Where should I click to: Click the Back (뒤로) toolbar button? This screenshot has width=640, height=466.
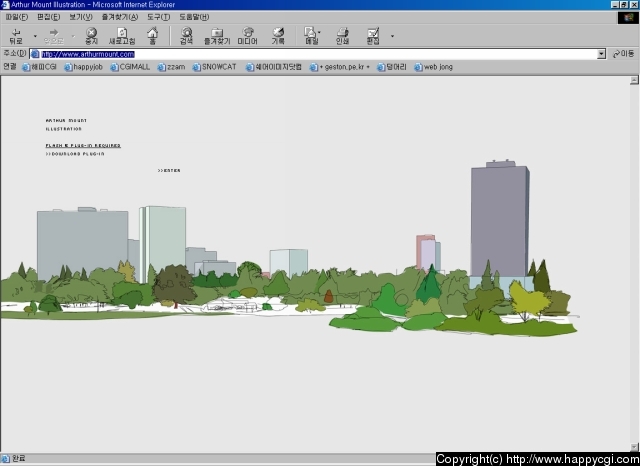[x=16, y=36]
